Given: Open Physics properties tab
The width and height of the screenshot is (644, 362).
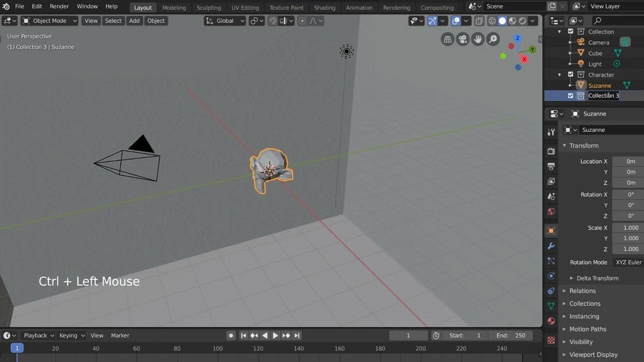Looking at the screenshot, I should coord(551,276).
